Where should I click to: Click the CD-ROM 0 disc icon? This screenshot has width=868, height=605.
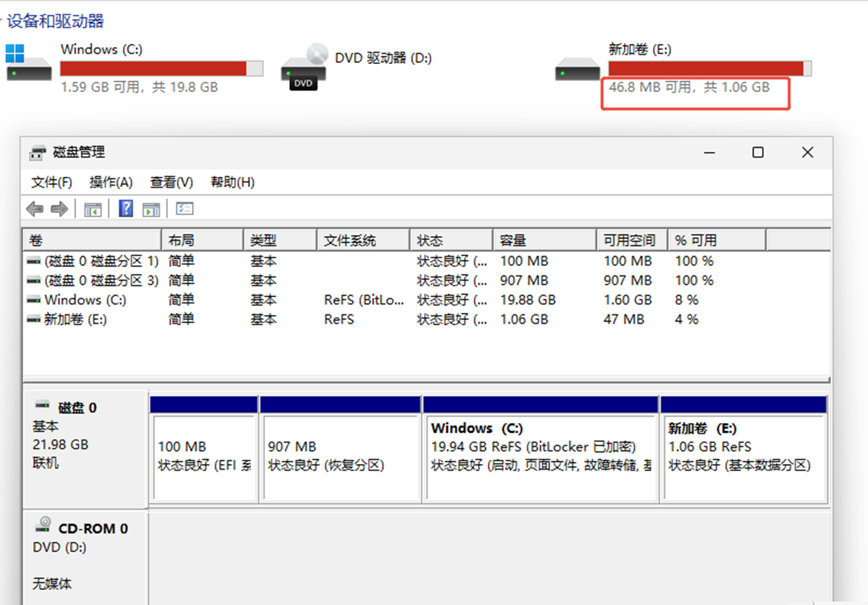point(45,524)
